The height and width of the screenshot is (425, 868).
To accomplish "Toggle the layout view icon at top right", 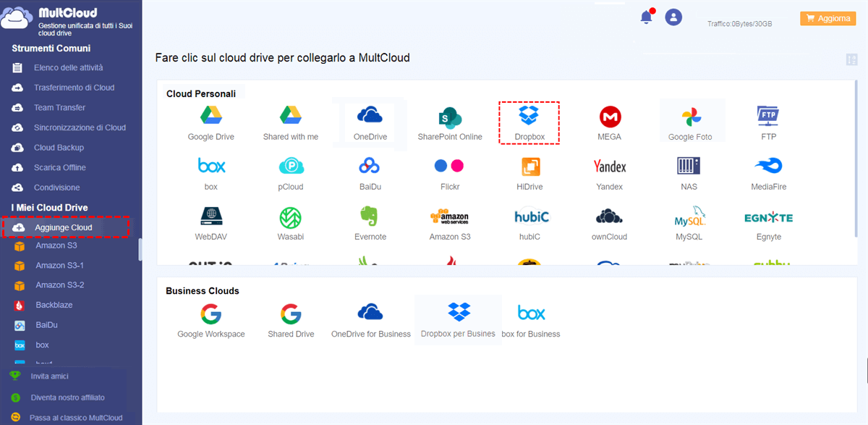I will click(851, 60).
